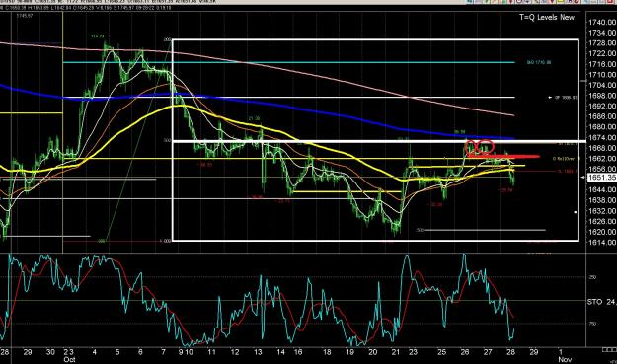Click date 7 on the time axis
The image size is (617, 364).
(163, 352)
